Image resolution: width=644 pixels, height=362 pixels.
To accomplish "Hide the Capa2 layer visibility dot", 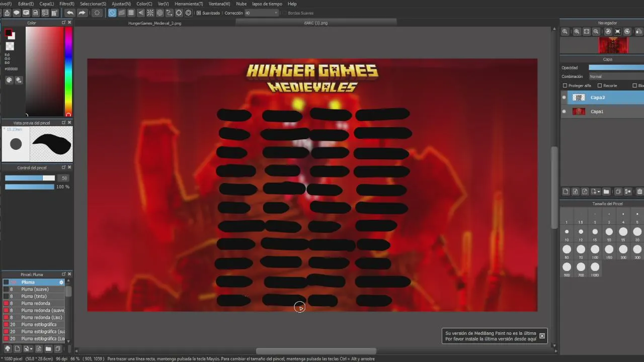I will point(564,98).
